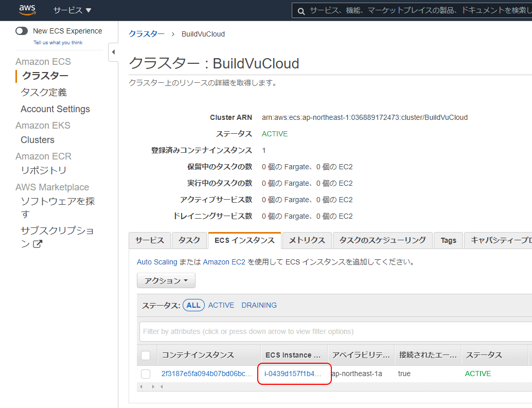Open Account Settings in the sidebar
The image size is (532, 408).
point(55,109)
